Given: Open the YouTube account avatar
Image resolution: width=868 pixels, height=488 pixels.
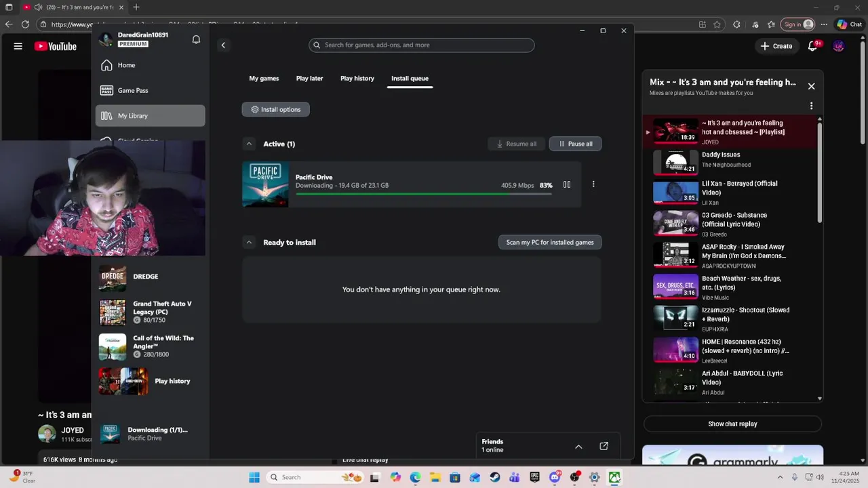Looking at the screenshot, I should (839, 46).
